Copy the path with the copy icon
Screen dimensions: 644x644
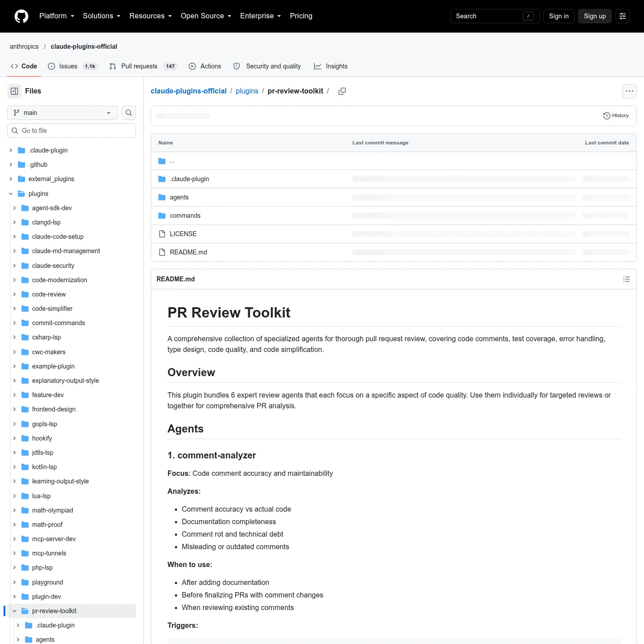tap(342, 91)
